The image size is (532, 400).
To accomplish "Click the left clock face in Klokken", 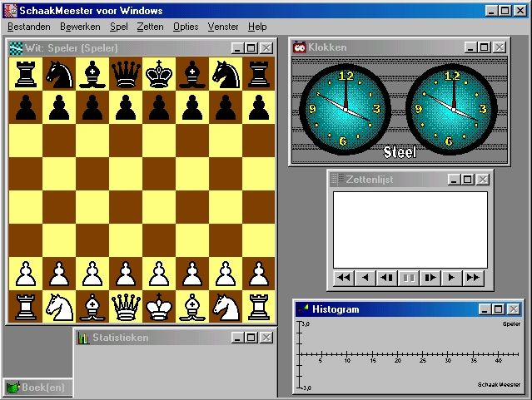I will click(x=345, y=109).
